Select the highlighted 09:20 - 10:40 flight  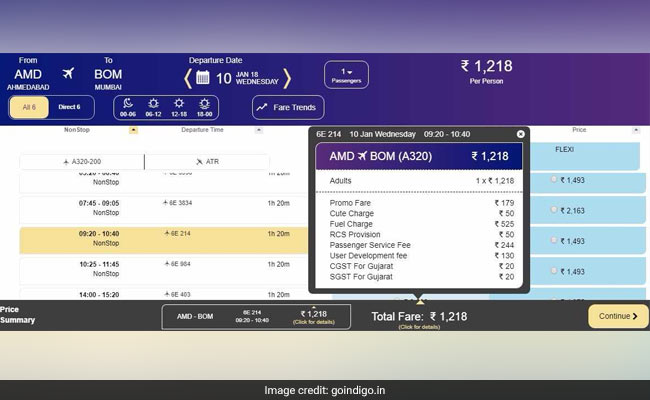click(164, 240)
